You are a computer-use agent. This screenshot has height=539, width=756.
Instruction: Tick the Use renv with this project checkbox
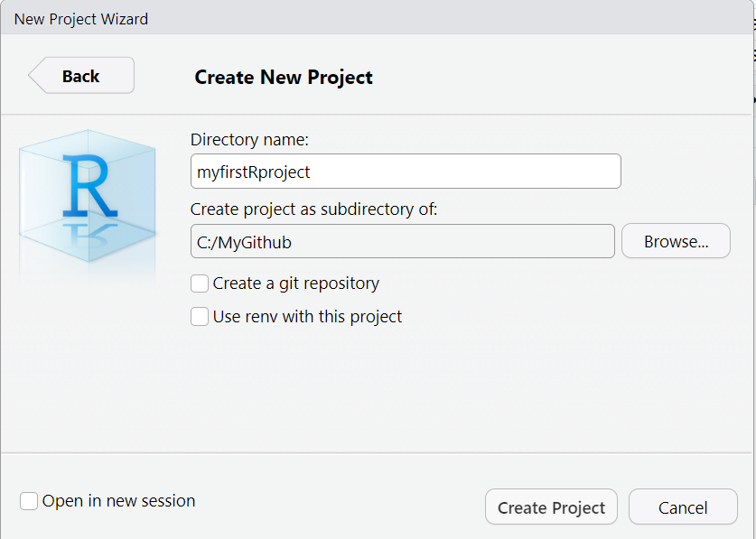click(199, 317)
